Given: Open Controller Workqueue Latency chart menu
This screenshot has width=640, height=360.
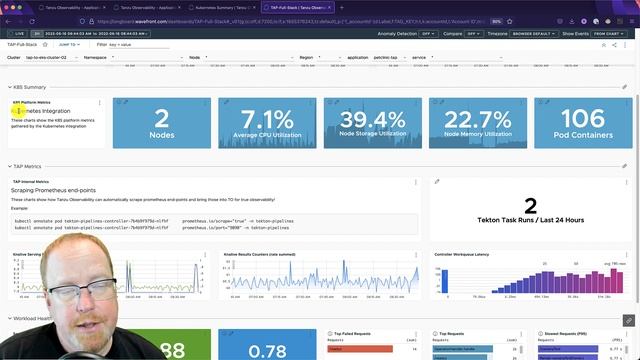Looking at the screenshot, I should coord(627,255).
